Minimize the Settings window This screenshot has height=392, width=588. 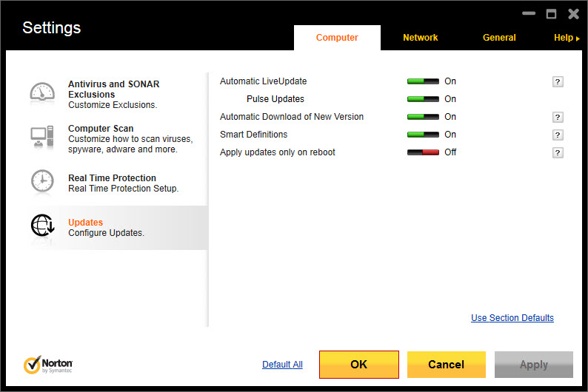click(529, 13)
